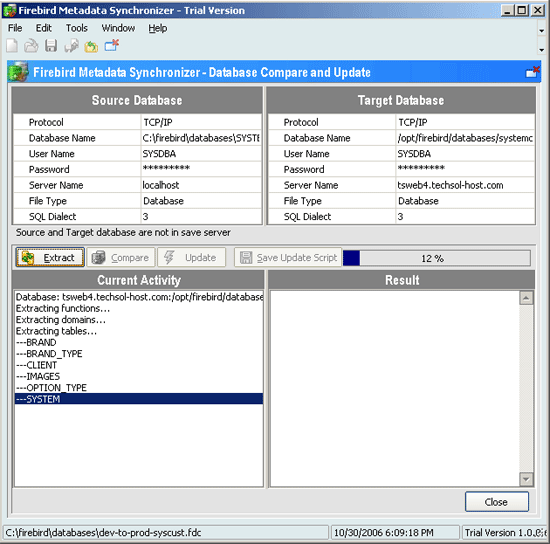Click Source Server Name value localhost
Viewport: 550px width, 544px height.
coord(201,185)
